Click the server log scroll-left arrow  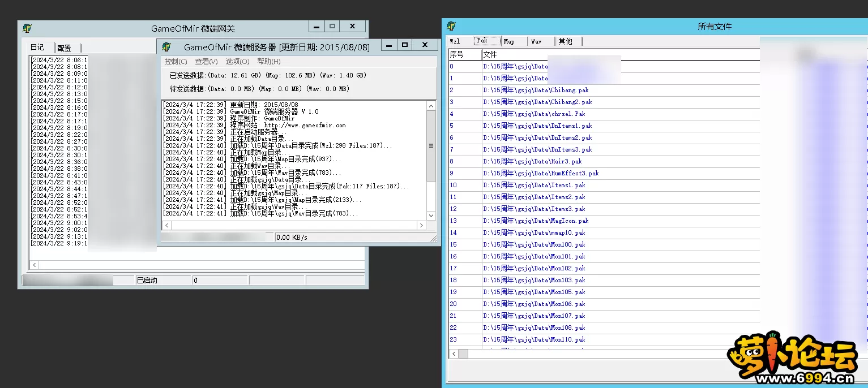point(166,225)
